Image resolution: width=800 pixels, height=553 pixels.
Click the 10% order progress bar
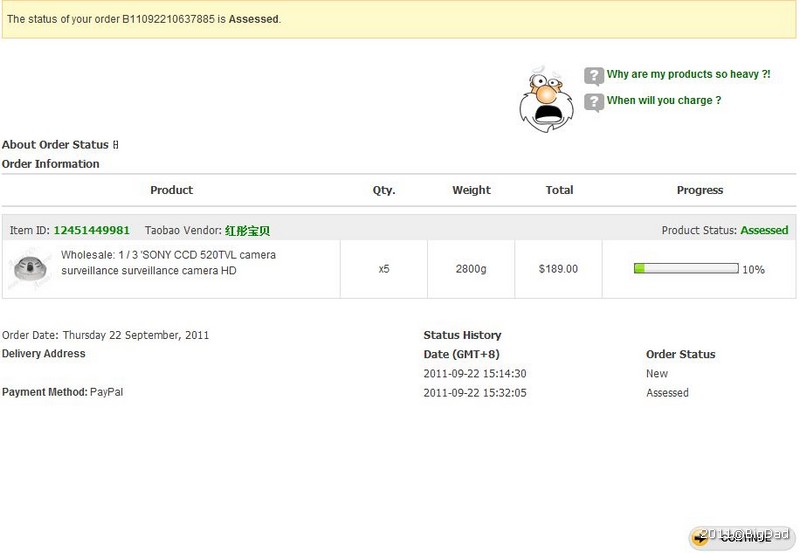tap(686, 268)
